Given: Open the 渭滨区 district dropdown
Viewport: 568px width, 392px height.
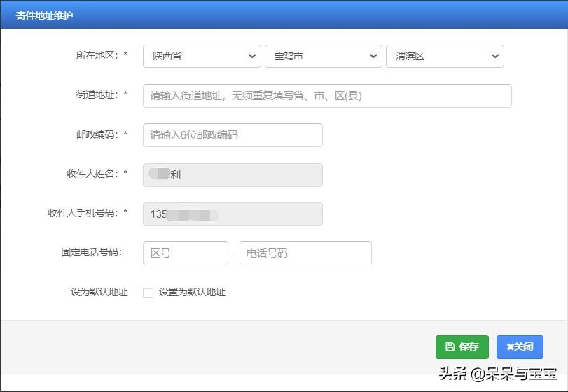Looking at the screenshot, I should pos(445,56).
